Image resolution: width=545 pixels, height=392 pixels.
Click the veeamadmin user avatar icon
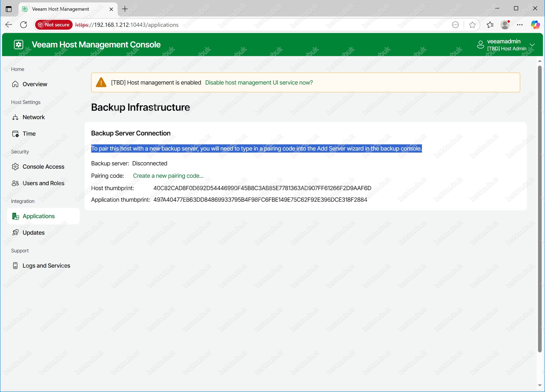pyautogui.click(x=480, y=45)
